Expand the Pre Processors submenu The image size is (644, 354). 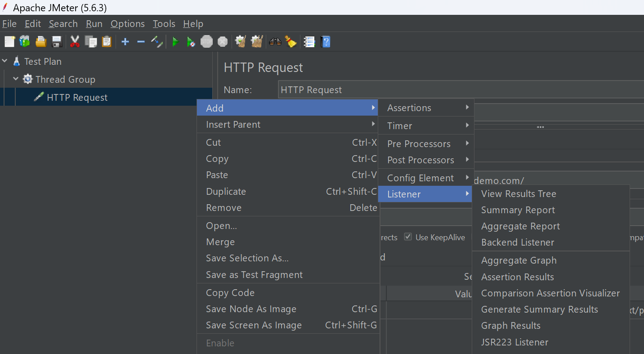pyautogui.click(x=426, y=144)
